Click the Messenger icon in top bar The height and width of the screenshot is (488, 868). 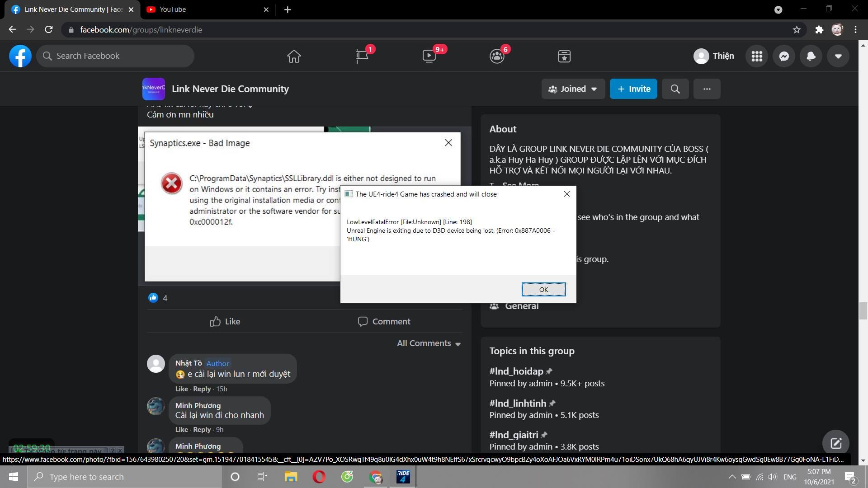[x=784, y=56]
